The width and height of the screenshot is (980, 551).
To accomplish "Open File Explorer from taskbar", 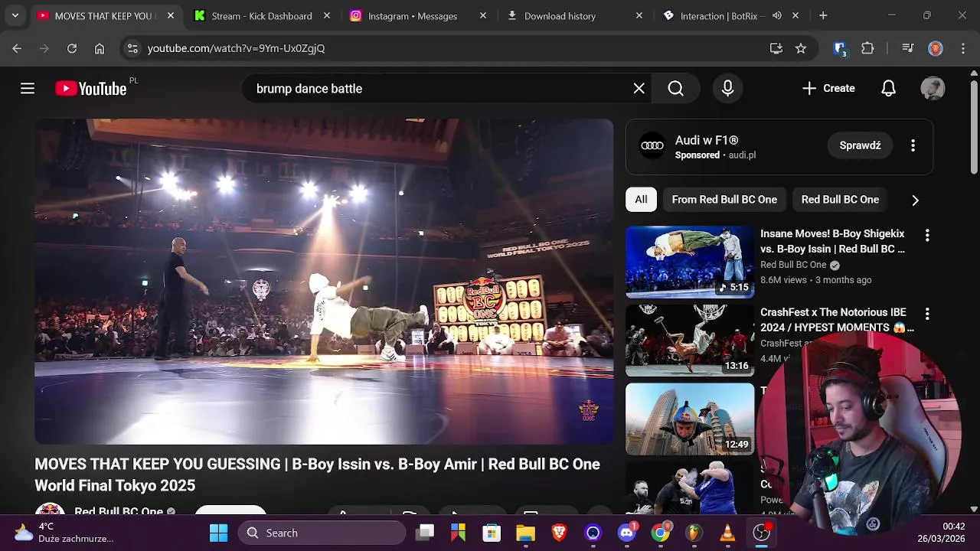I will tap(525, 533).
